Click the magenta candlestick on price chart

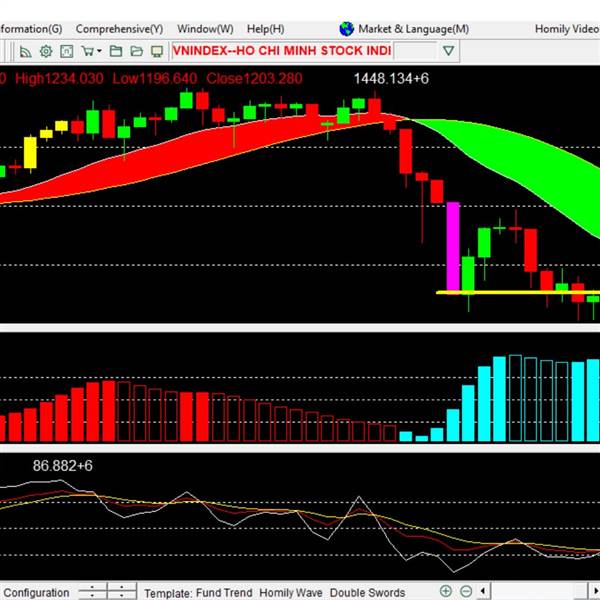(453, 246)
